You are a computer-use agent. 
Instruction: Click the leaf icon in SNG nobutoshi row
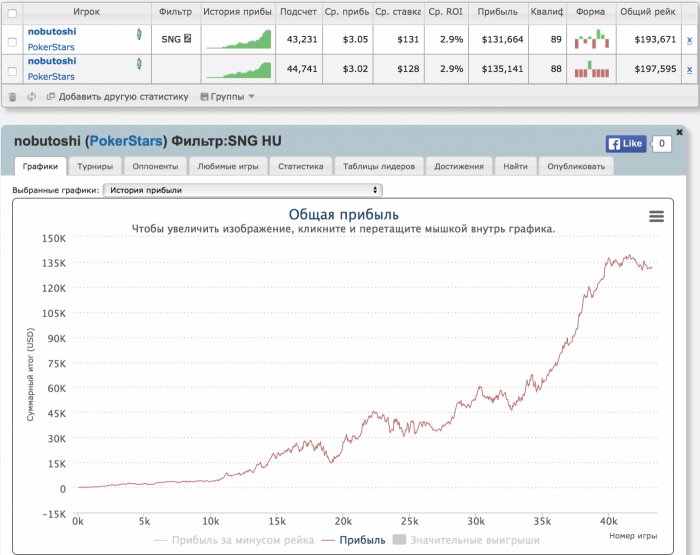139,34
